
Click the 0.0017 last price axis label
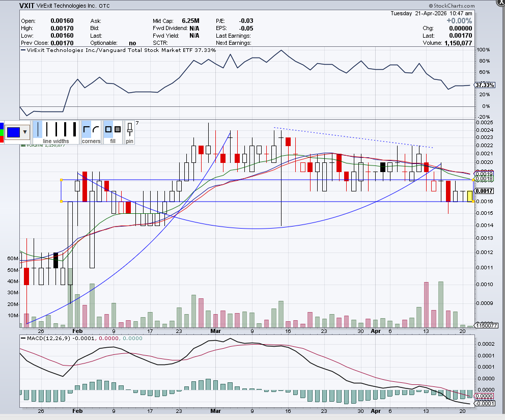pyautogui.click(x=484, y=191)
